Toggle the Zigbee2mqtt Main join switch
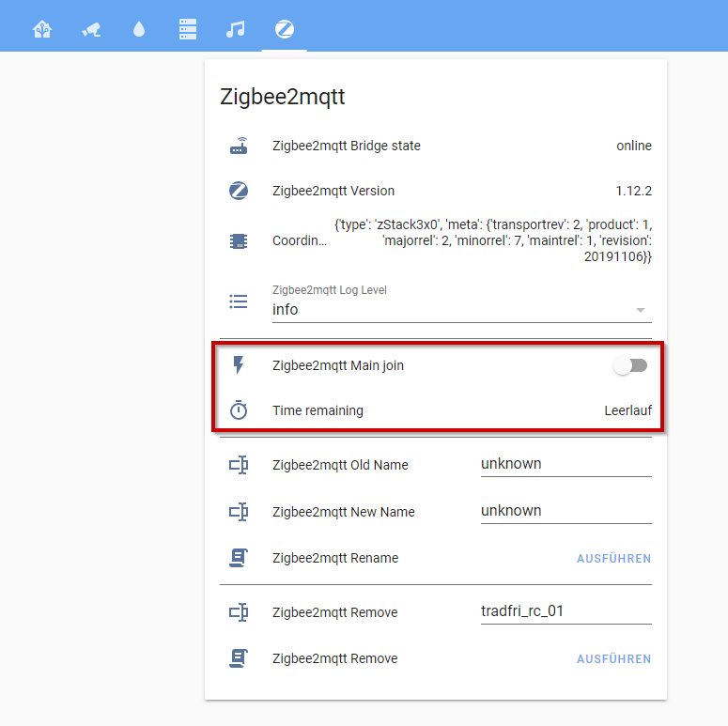The width and height of the screenshot is (728, 726). (x=630, y=365)
